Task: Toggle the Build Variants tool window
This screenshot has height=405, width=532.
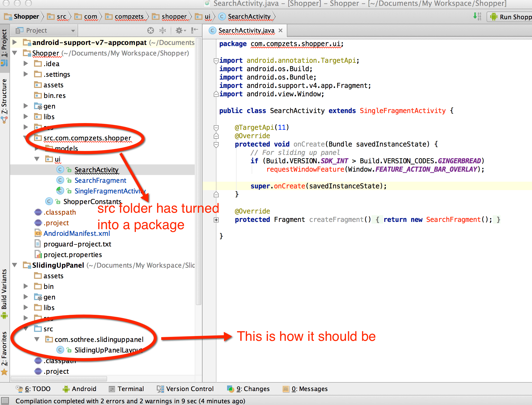Action: tap(4, 294)
